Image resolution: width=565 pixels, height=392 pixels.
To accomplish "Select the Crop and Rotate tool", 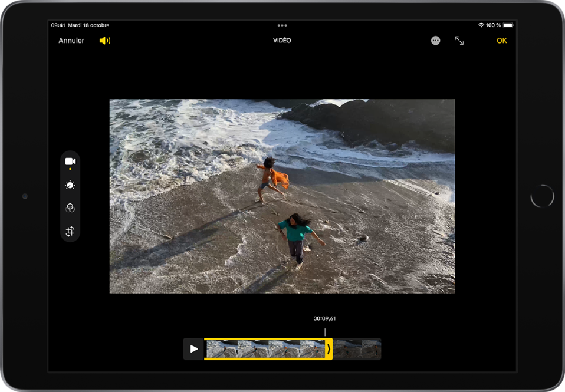I will [x=70, y=230].
